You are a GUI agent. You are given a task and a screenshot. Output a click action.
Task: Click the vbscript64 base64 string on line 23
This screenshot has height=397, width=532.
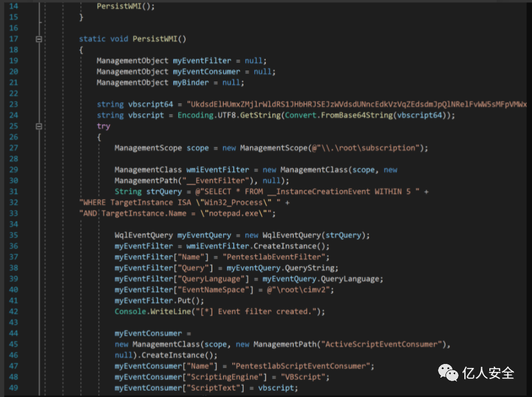click(356, 104)
